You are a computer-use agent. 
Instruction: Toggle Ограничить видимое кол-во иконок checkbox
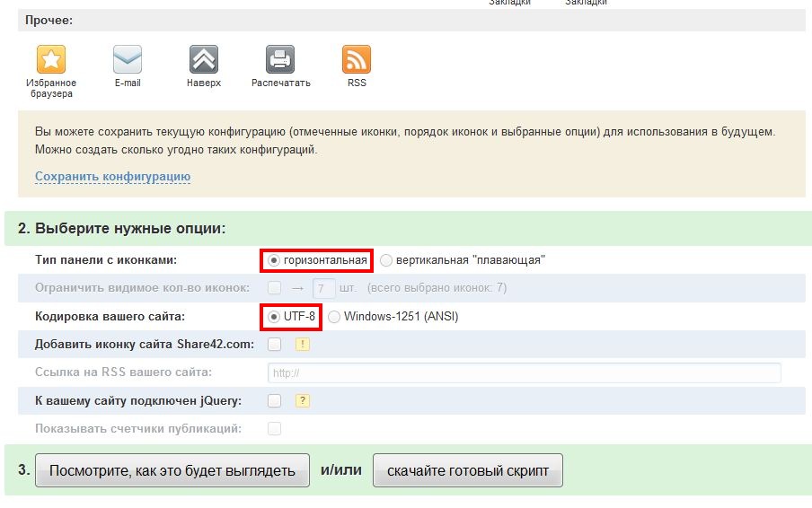275,288
